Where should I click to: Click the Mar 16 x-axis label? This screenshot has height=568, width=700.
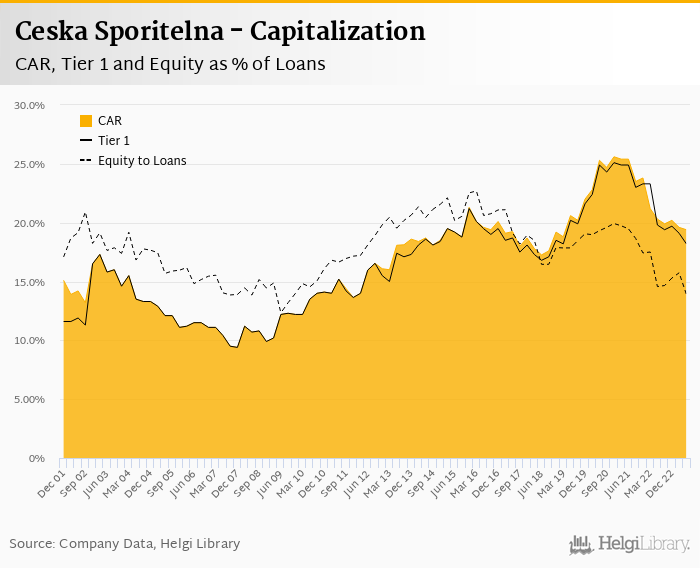coord(464,484)
